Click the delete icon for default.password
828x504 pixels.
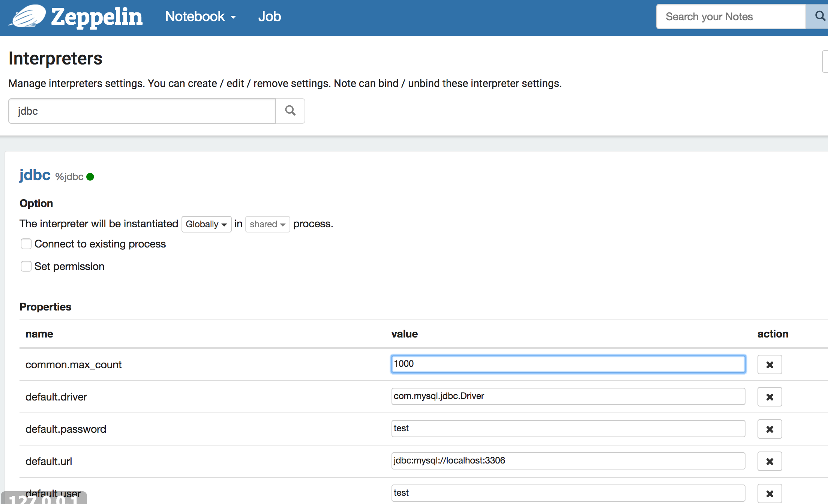[x=769, y=428]
